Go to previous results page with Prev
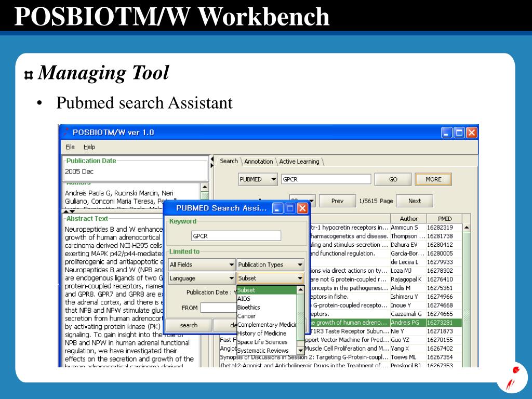 coord(337,201)
